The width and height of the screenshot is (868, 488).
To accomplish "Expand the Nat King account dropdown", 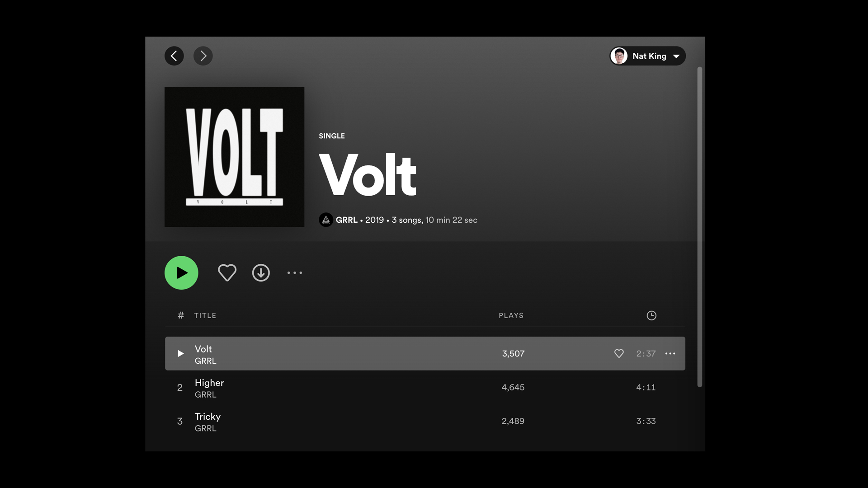I will pyautogui.click(x=676, y=56).
